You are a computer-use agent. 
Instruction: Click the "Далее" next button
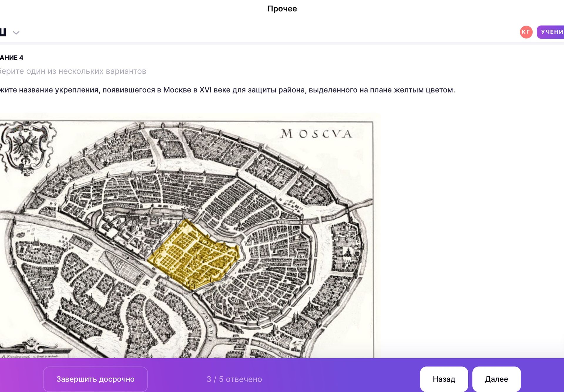[496, 379]
